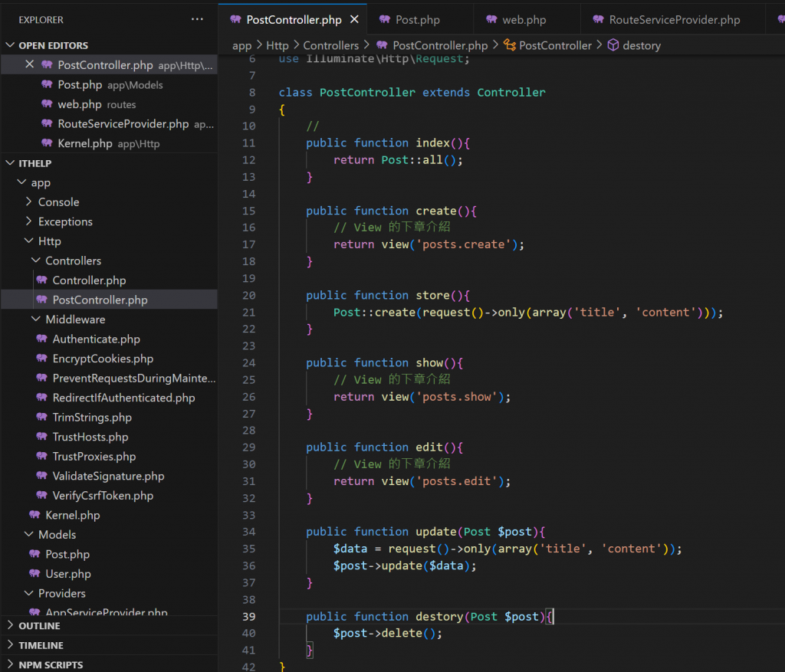
Task: Click breadcrumb class PostController
Action: pos(555,45)
